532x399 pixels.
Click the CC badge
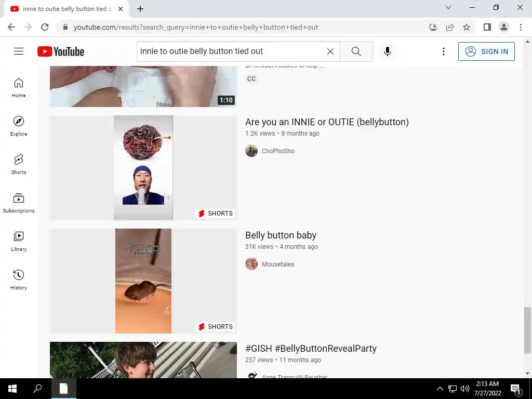[x=251, y=79]
